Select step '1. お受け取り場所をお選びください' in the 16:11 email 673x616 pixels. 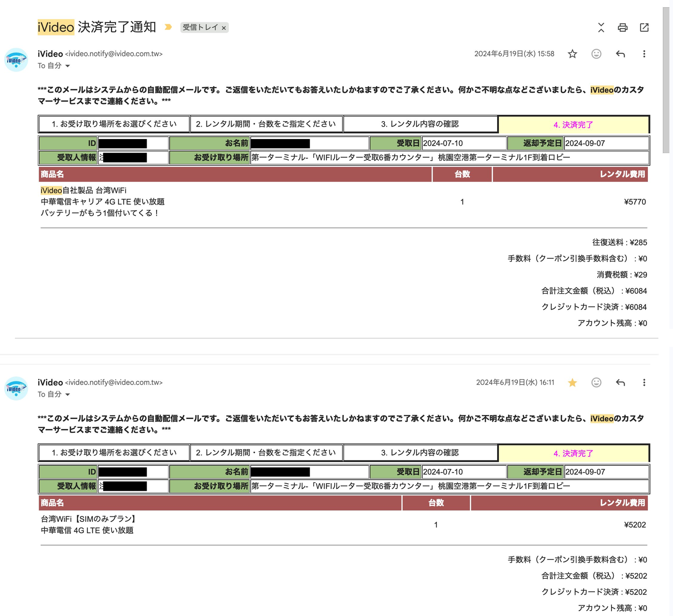click(x=114, y=452)
